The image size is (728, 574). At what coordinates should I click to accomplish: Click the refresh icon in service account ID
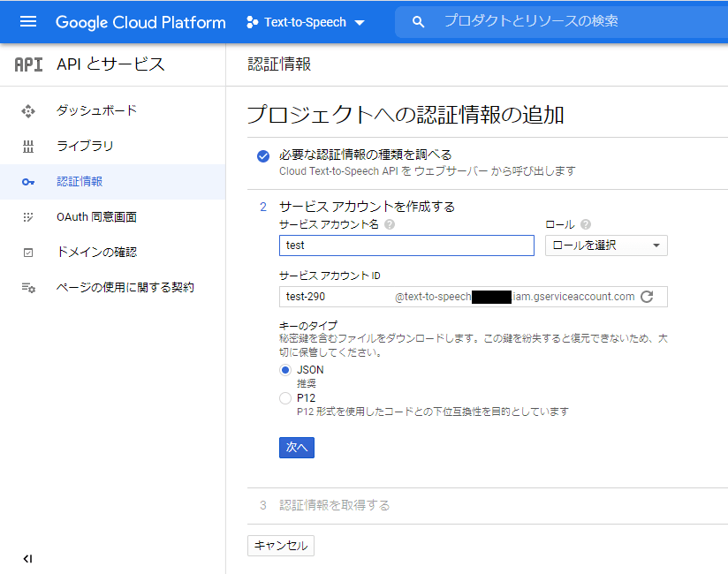(648, 297)
